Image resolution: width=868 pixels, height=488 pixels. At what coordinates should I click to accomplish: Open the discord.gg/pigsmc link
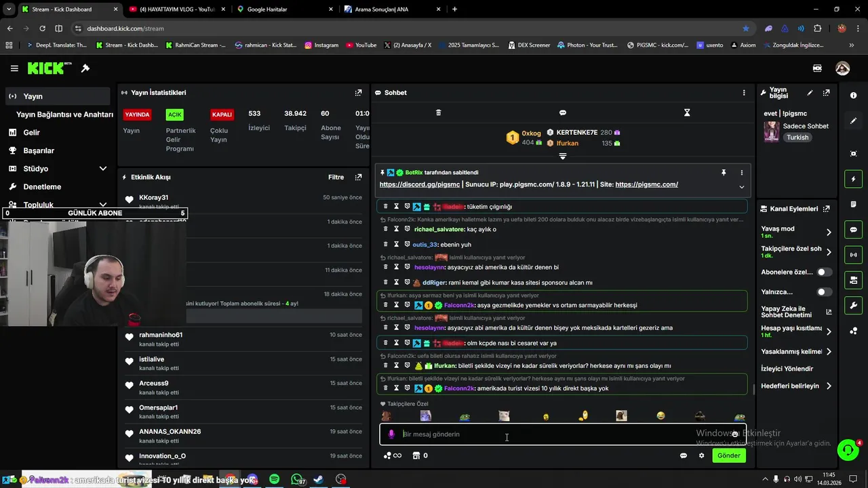(x=420, y=184)
